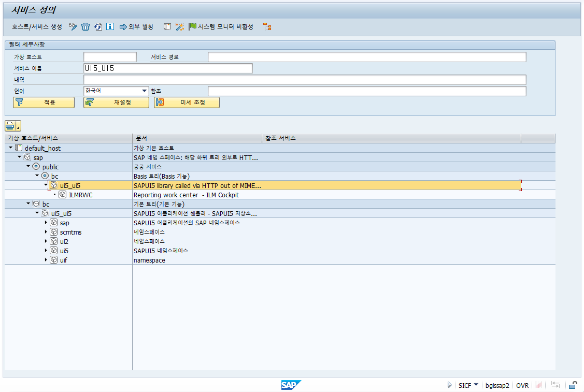Screen dimensions: 584x392
Task: Click the 외부 별칭 external alias button
Action: (136, 27)
